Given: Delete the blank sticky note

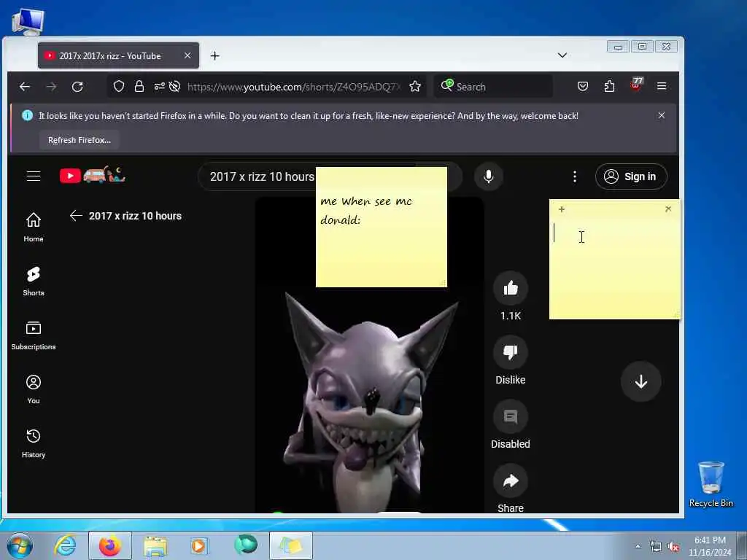Looking at the screenshot, I should tap(668, 209).
